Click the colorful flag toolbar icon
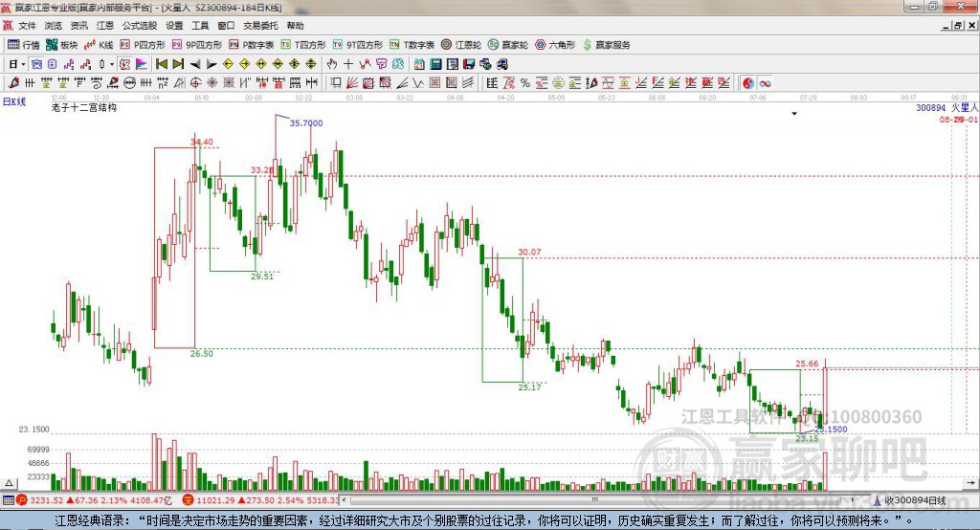 tap(142, 64)
